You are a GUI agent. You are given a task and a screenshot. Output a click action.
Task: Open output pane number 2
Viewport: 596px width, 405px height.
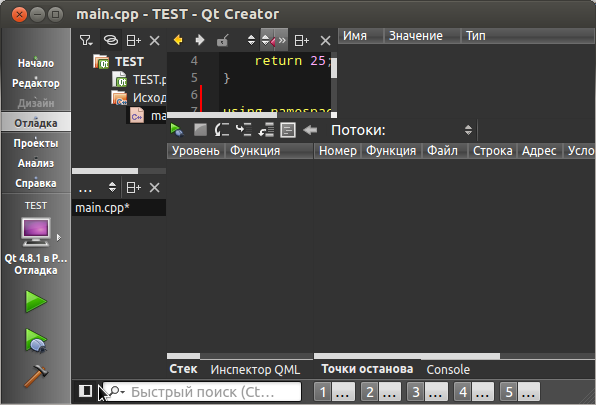pyautogui.click(x=381, y=392)
